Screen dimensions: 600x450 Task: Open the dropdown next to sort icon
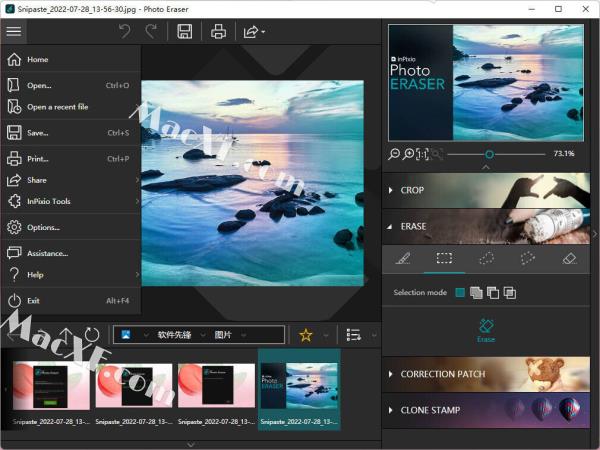click(x=374, y=336)
